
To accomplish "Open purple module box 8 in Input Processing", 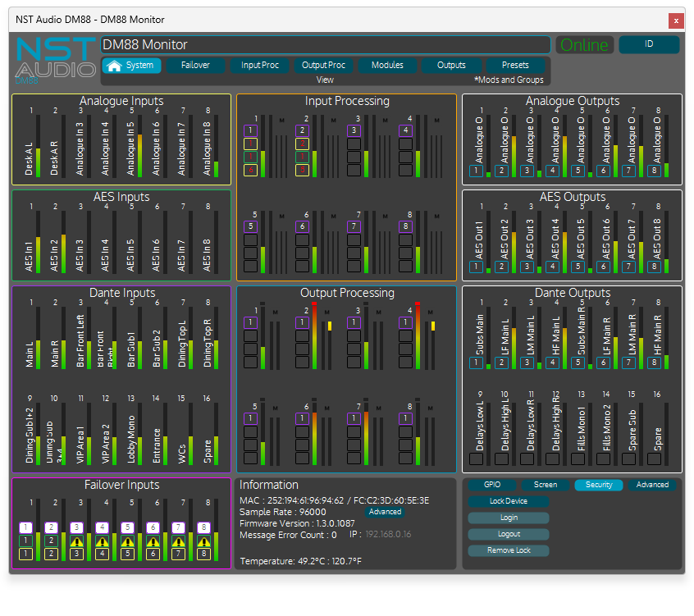I will click(x=405, y=226).
